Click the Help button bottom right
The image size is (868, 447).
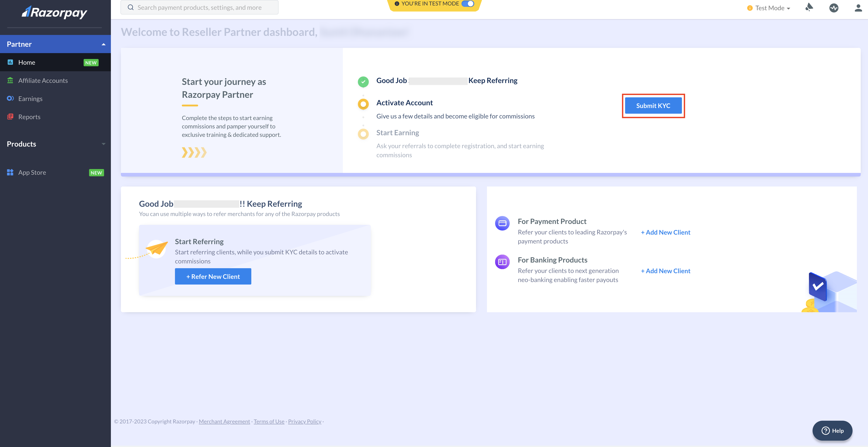pos(833,430)
